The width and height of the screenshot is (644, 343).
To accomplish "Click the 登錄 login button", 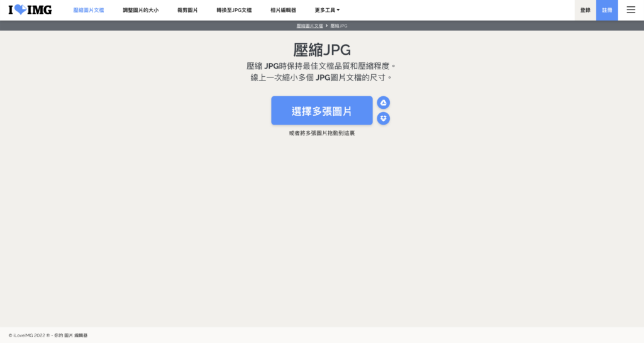I will point(586,10).
